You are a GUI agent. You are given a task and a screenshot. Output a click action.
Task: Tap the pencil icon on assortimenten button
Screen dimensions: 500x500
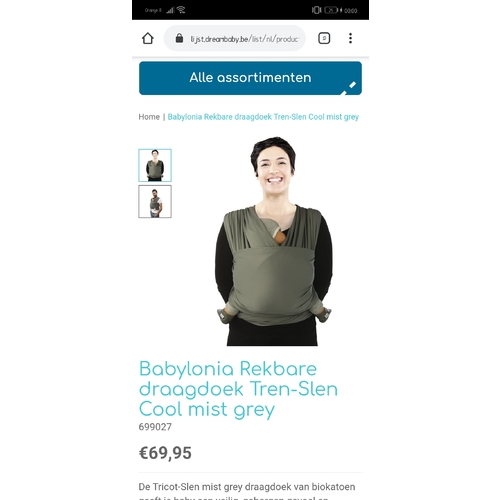coord(349,88)
